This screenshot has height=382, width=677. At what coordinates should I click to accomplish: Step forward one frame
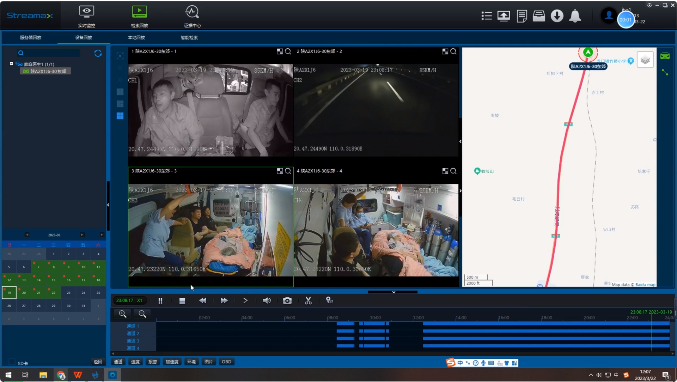[x=245, y=300]
